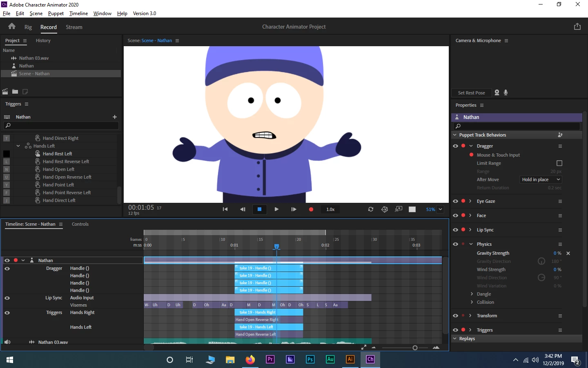The width and height of the screenshot is (588, 368).
Task: Add a new trigger with plus icon
Action: coord(115,117)
